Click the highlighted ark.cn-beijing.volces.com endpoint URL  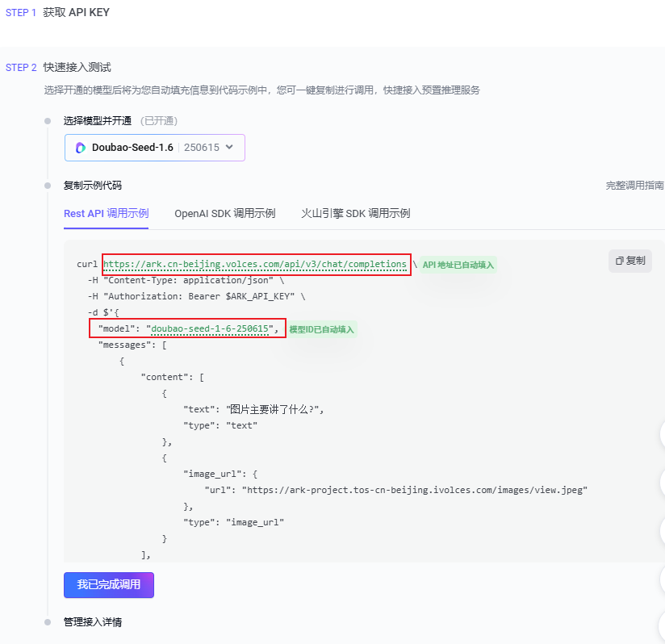(257, 264)
